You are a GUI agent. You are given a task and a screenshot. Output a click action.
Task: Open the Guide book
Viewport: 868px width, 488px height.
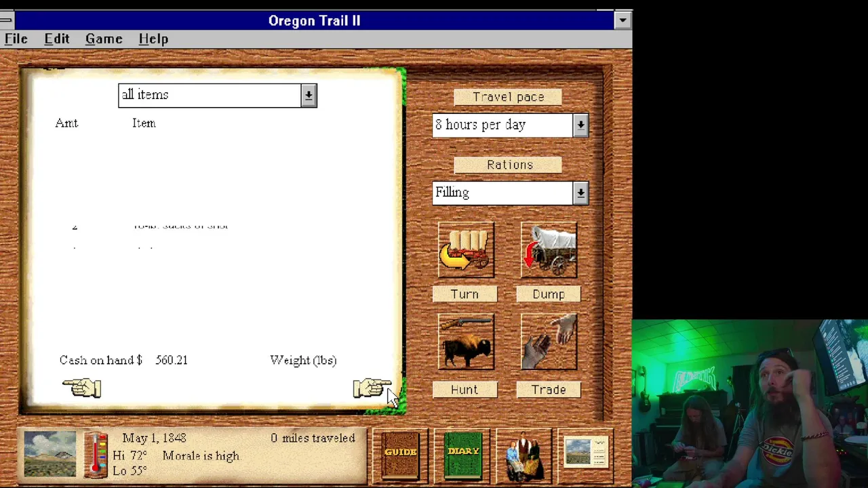(401, 455)
